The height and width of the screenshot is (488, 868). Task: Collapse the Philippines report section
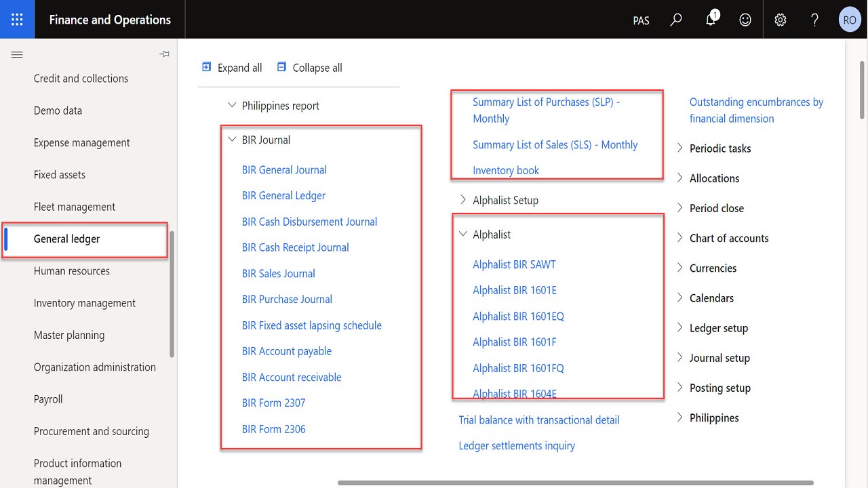(x=232, y=105)
